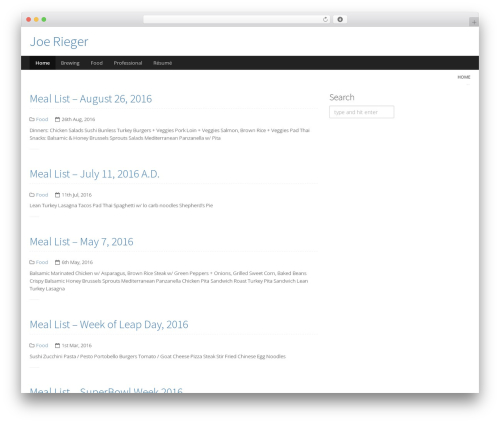This screenshot has width=500, height=423.
Task: Open a new tab with plus button
Action: [474, 22]
